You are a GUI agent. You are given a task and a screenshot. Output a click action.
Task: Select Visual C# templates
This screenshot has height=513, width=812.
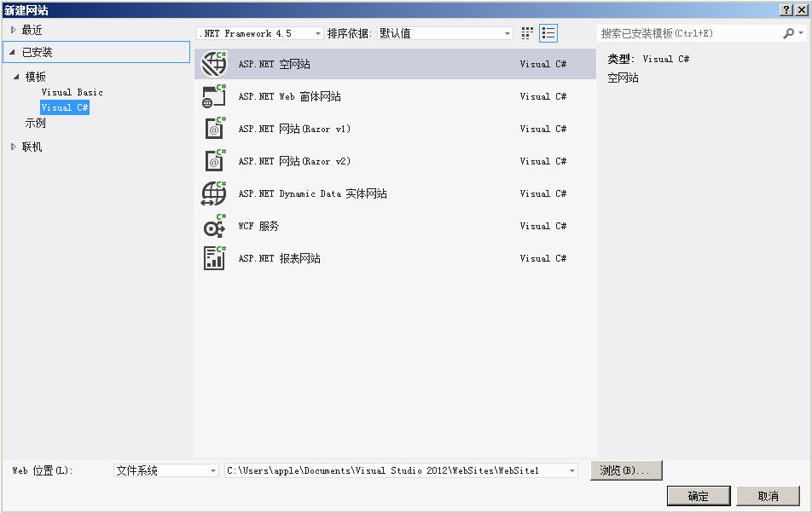tap(65, 107)
